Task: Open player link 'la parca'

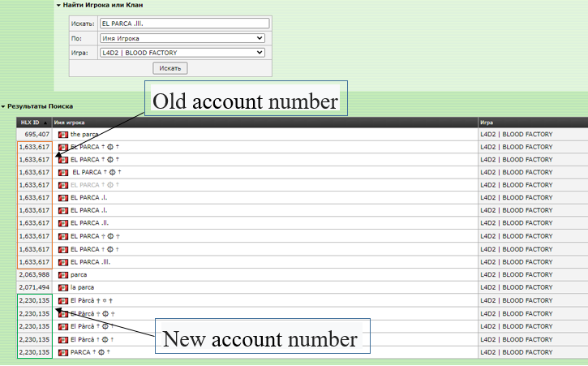Action: (84, 287)
